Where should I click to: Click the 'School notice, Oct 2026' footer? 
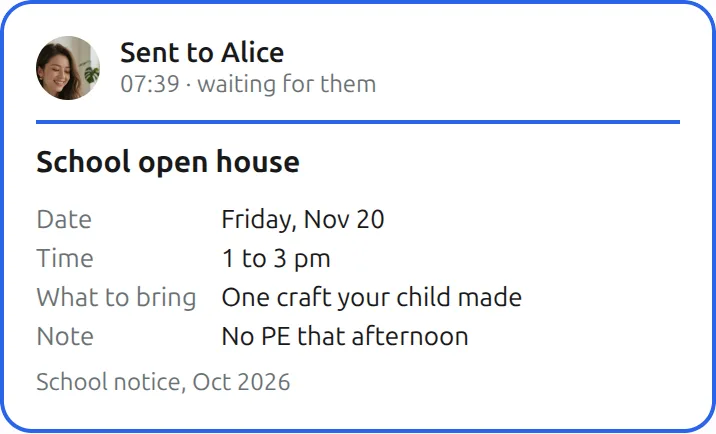[163, 382]
